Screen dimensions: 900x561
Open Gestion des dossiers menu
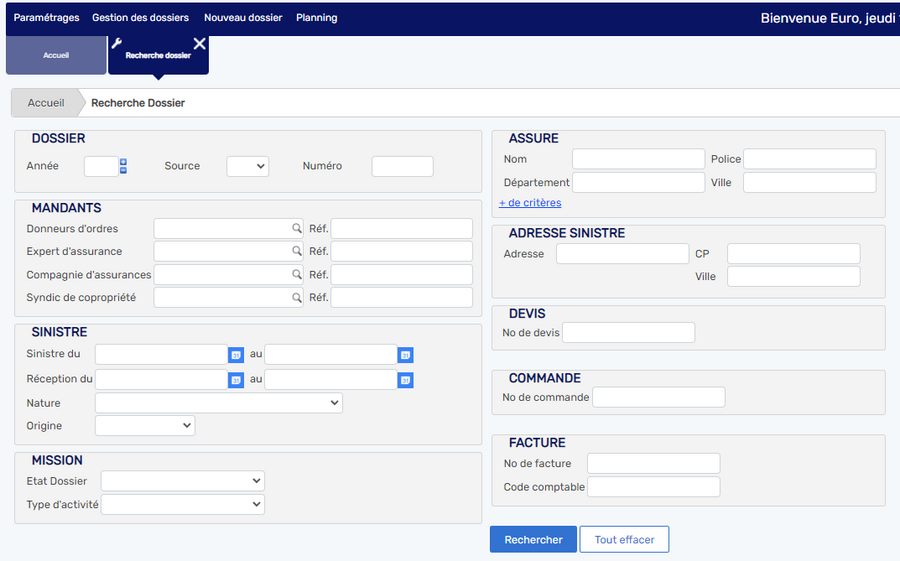[x=140, y=18]
